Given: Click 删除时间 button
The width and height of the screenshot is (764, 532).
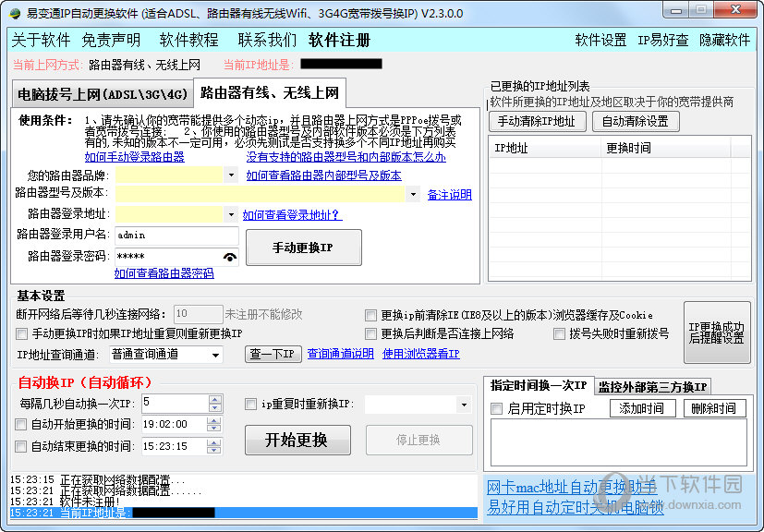Looking at the screenshot, I should click(x=714, y=408).
